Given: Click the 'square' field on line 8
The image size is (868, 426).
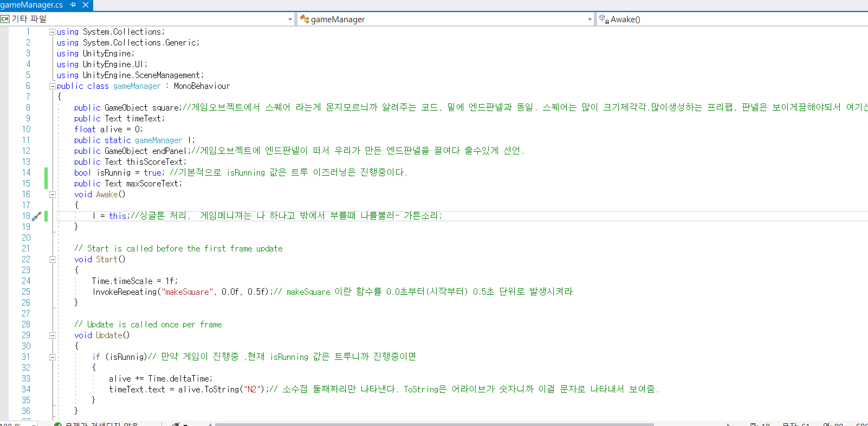Looking at the screenshot, I should coord(165,108).
